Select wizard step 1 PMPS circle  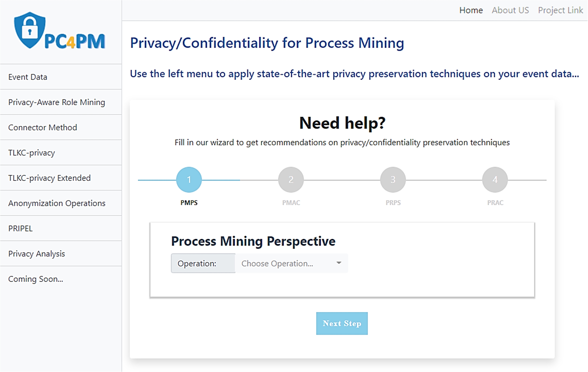(189, 180)
